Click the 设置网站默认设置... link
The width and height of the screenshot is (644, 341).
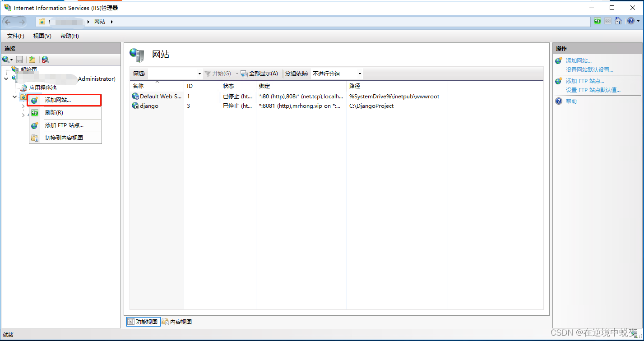589,70
